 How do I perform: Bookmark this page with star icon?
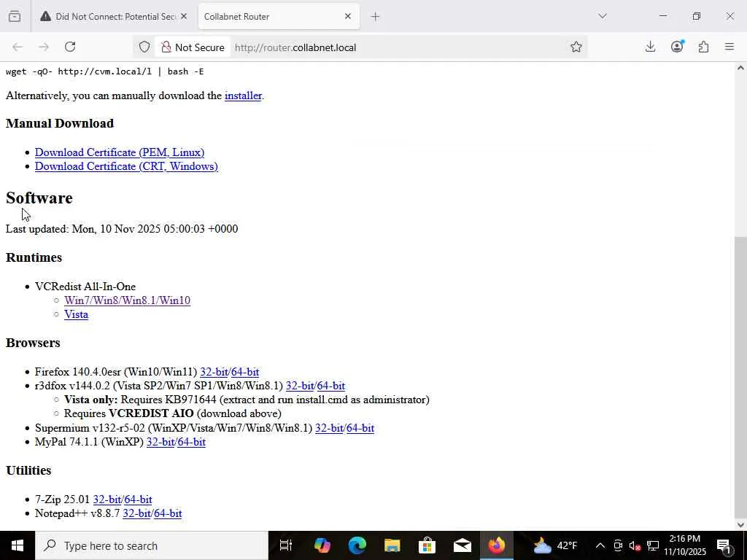tap(576, 47)
